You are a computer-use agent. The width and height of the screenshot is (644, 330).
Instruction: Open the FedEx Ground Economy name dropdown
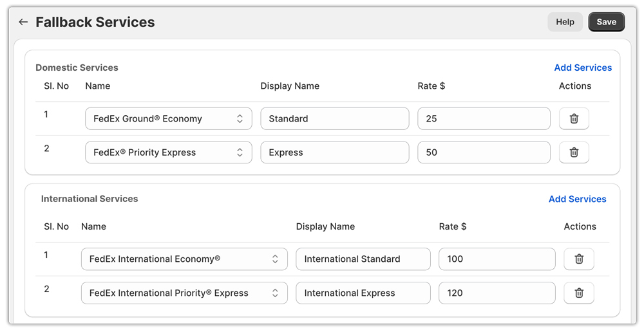click(x=168, y=119)
